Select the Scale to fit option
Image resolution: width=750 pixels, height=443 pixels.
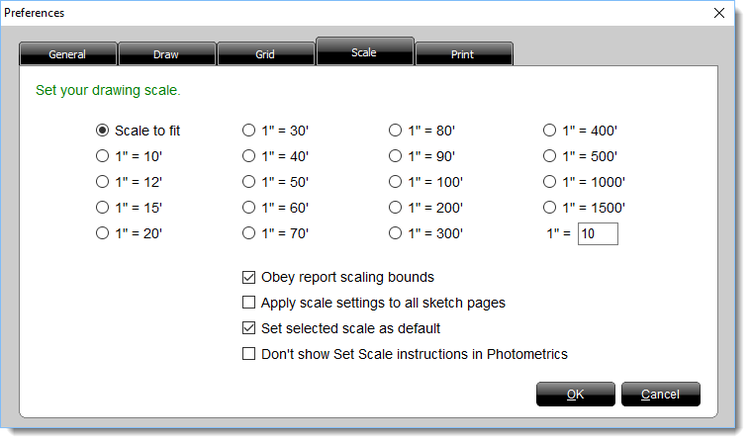point(101,130)
